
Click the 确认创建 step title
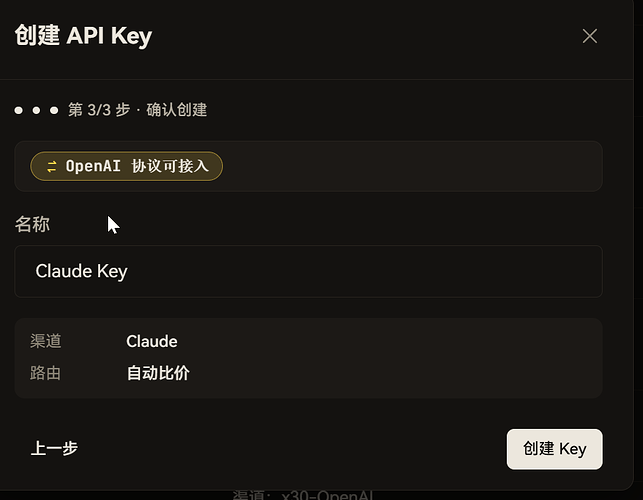[x=177, y=110]
